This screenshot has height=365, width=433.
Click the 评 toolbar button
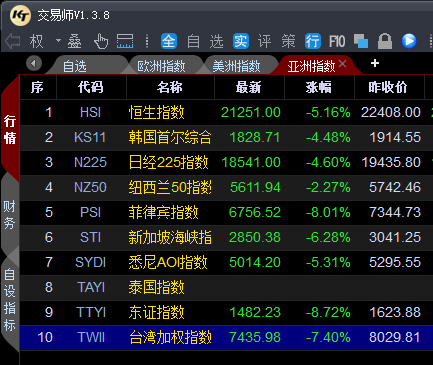tap(265, 41)
